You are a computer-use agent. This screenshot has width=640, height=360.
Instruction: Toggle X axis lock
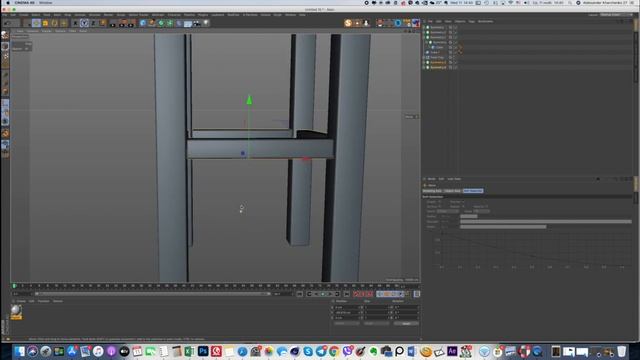(x=75, y=23)
